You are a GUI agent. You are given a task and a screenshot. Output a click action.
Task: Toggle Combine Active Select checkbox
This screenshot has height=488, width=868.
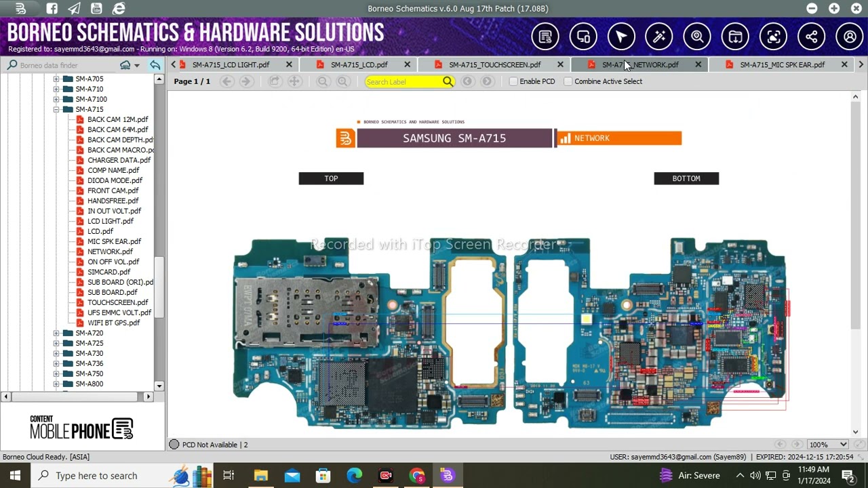click(x=568, y=81)
